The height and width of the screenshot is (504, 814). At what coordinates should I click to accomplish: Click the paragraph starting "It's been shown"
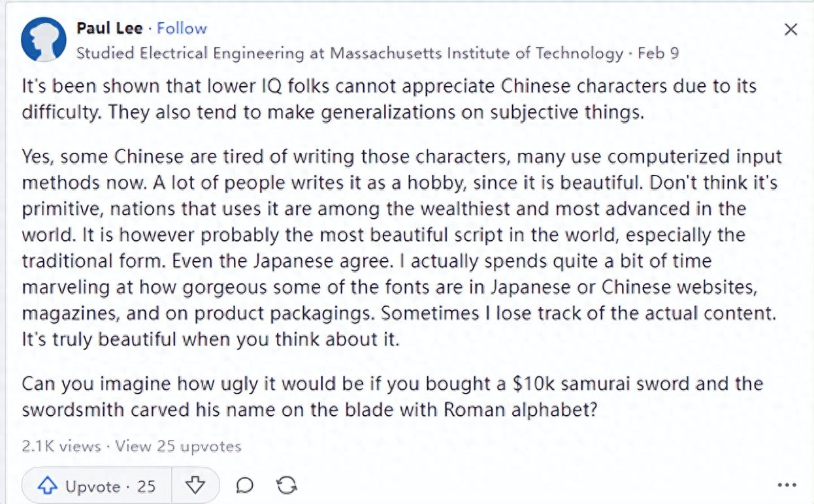coord(389,99)
